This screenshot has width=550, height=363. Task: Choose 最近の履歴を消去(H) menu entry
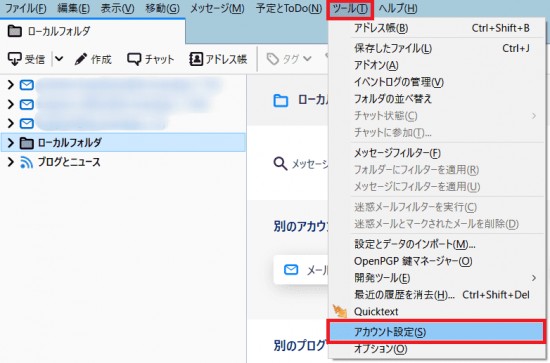[x=437, y=295]
